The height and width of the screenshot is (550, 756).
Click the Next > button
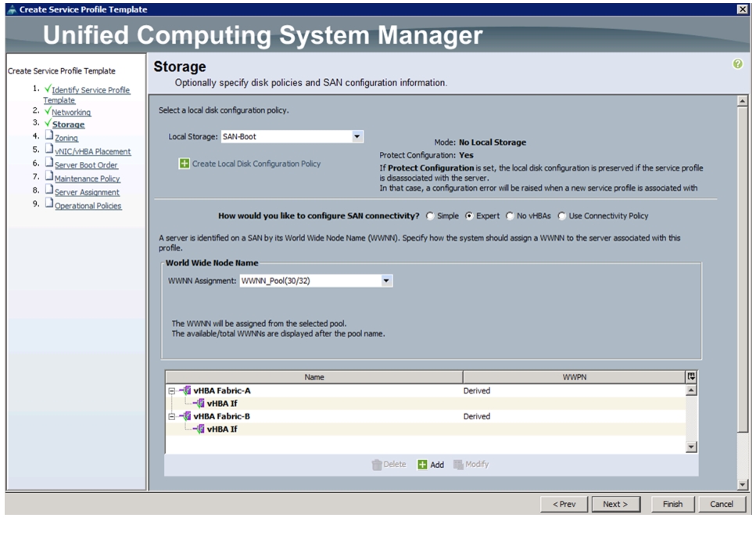pyautogui.click(x=616, y=504)
